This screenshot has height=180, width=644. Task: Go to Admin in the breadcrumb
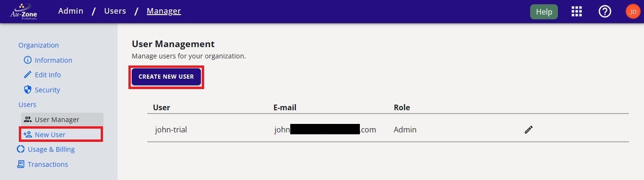coord(71,11)
